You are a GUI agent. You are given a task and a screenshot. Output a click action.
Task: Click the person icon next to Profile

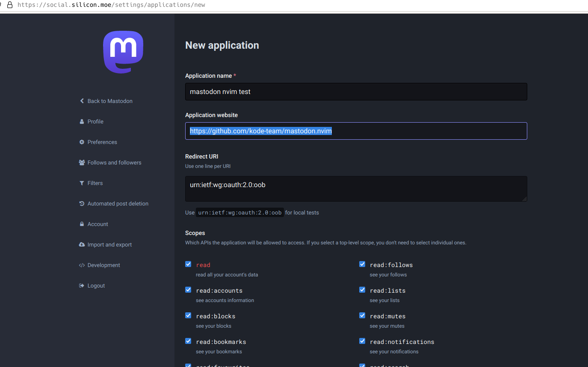click(x=82, y=121)
